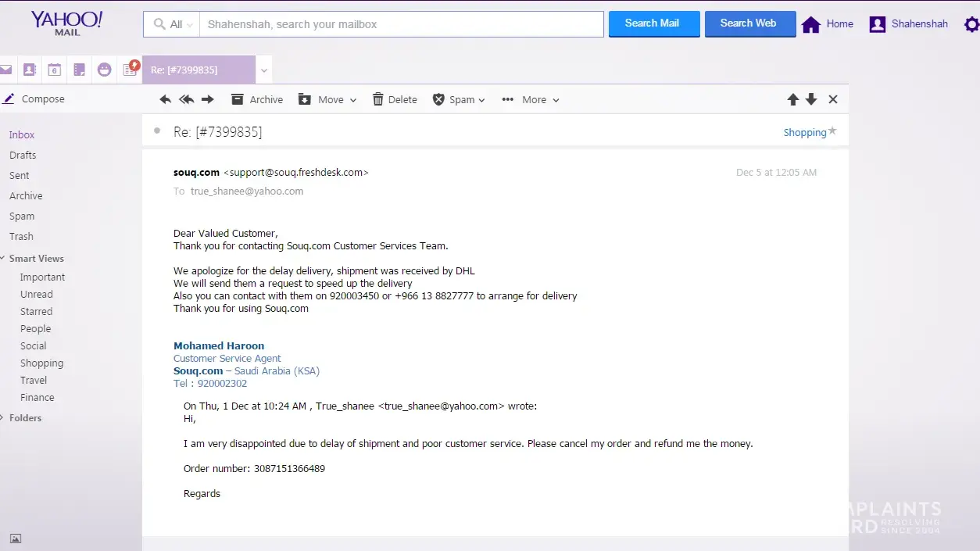
Task: Select the Unread smart view
Action: click(37, 294)
